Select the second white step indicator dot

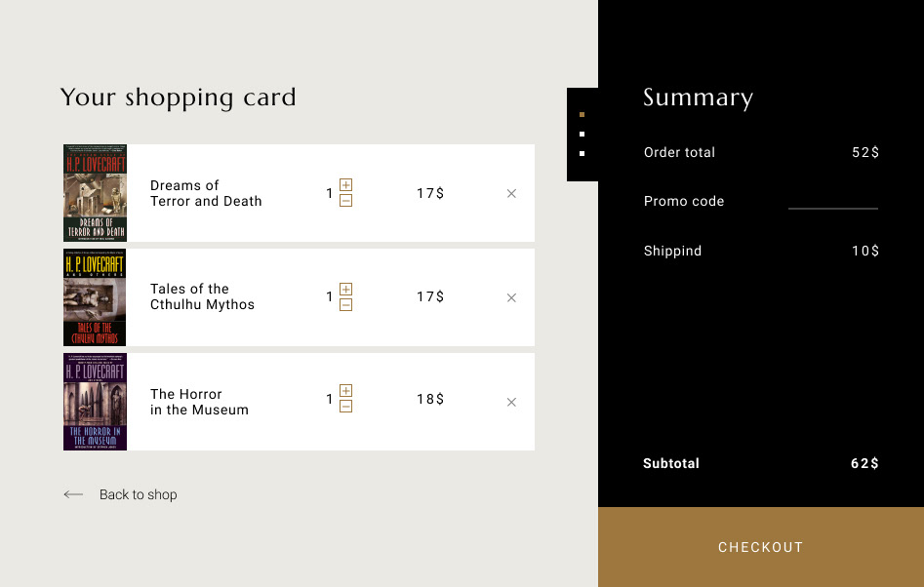(582, 134)
